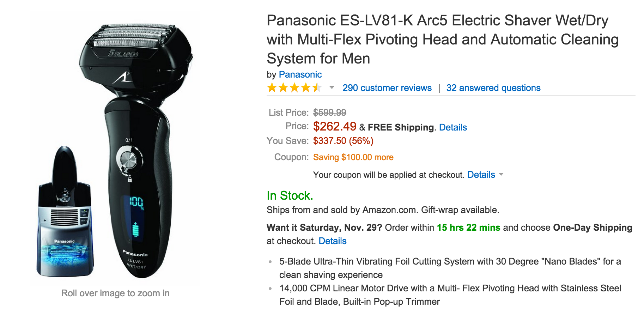644x309 pixels.
Task: Click the "Roll over image to zoom in" caption
Action: tap(115, 293)
